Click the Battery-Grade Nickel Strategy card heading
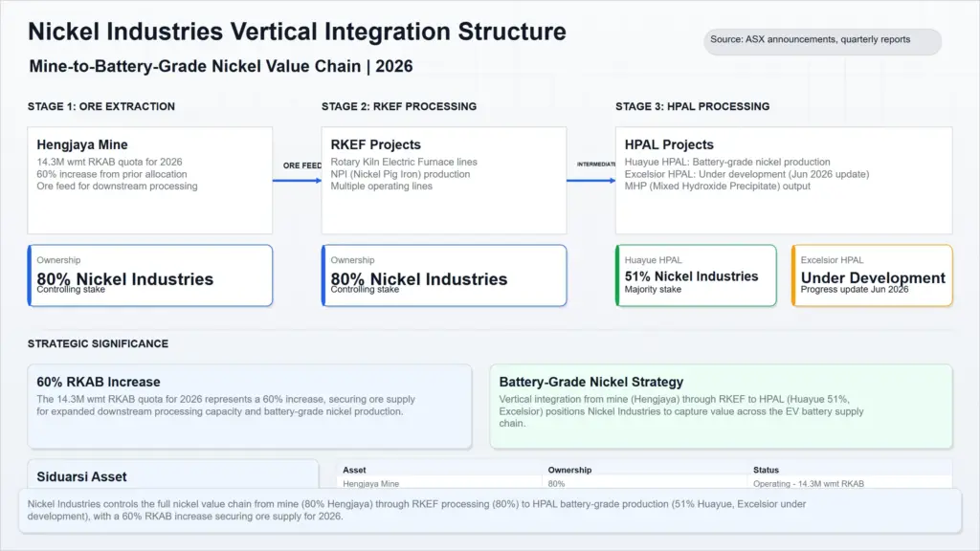 pos(591,382)
